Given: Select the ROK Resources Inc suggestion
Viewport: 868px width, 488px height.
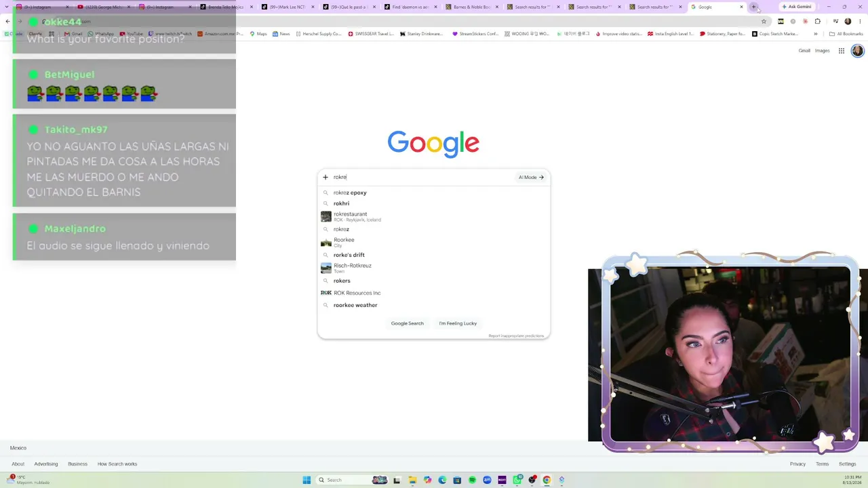Looking at the screenshot, I should (x=433, y=293).
